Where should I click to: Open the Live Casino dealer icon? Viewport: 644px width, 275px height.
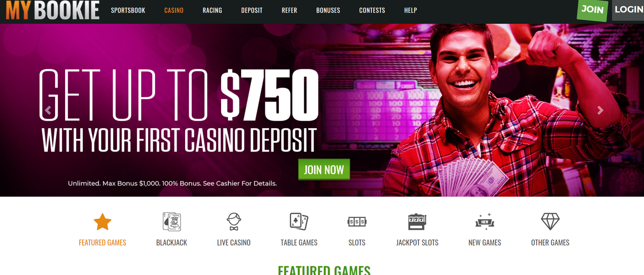pos(234,222)
